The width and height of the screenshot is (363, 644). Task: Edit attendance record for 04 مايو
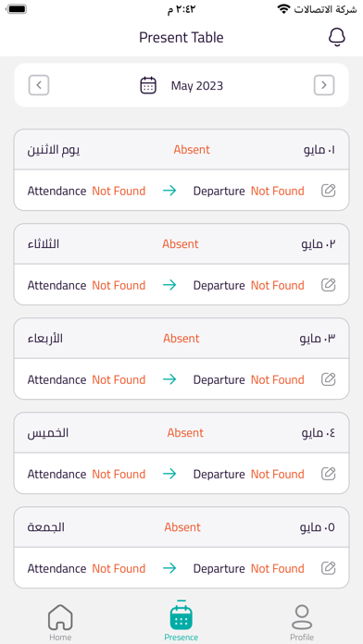tap(328, 474)
